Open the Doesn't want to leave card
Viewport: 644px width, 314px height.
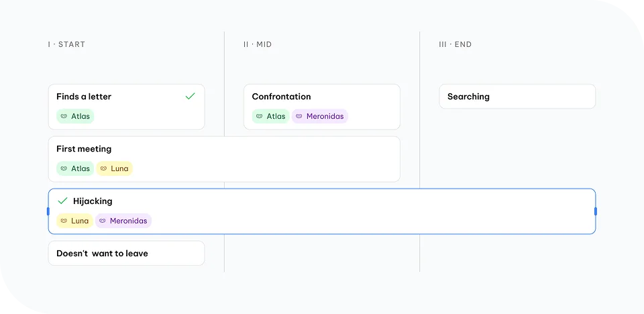tap(127, 253)
